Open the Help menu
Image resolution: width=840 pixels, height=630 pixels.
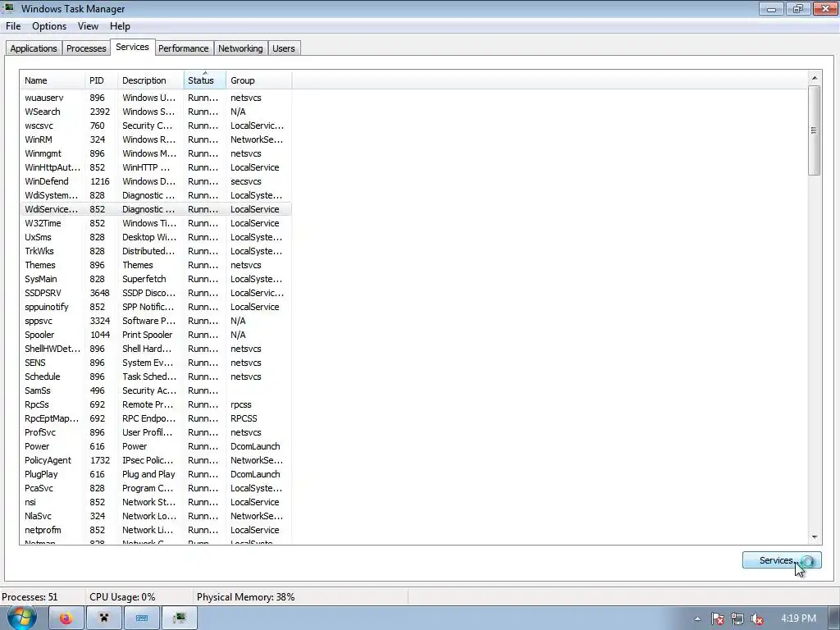tap(120, 26)
